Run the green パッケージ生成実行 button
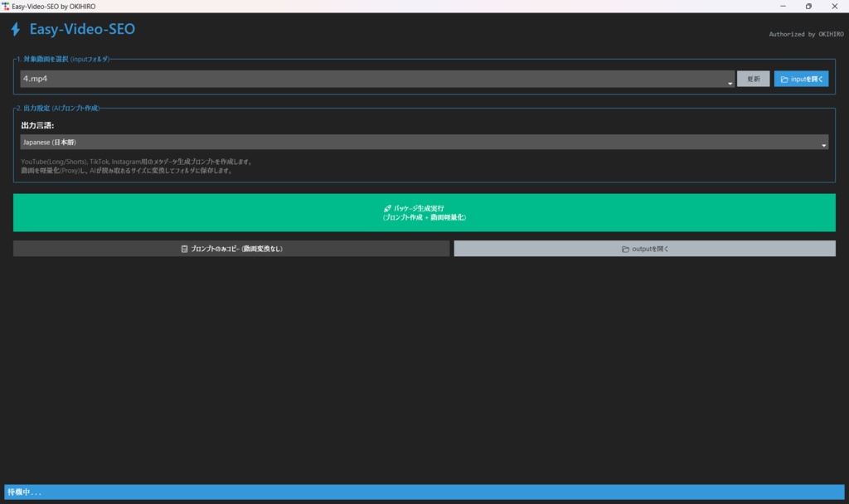 click(424, 213)
